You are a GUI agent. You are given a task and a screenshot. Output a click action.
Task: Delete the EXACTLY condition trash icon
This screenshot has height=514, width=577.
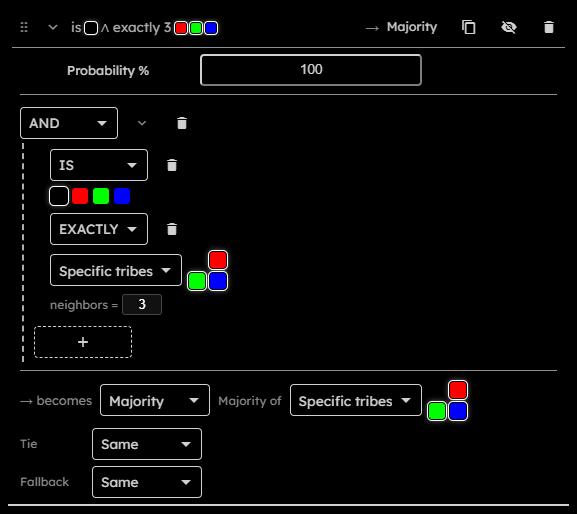point(172,229)
